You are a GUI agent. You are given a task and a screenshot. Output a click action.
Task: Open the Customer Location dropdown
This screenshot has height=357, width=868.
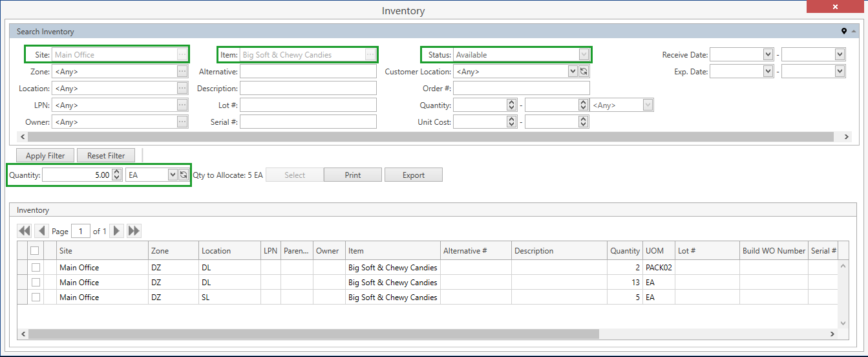coord(573,72)
